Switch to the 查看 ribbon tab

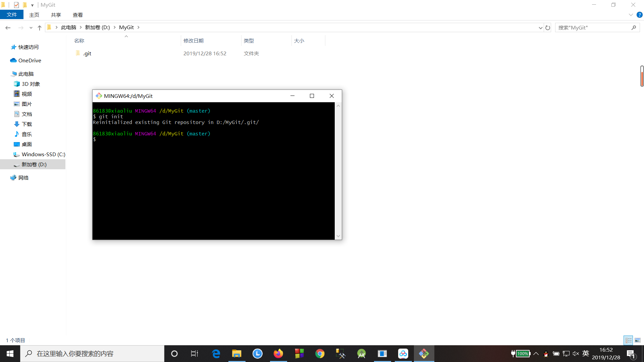coord(77,15)
